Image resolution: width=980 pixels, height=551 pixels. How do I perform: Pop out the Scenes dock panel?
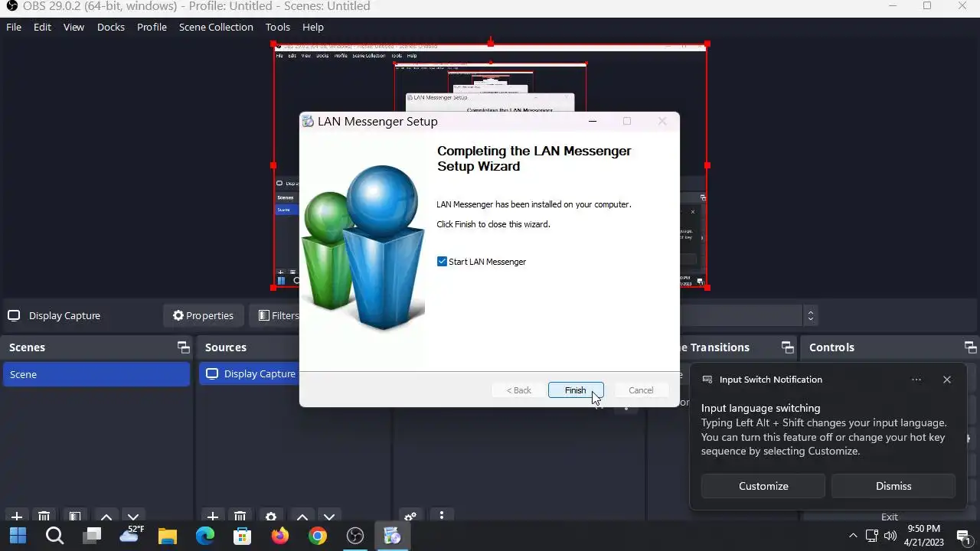click(183, 347)
